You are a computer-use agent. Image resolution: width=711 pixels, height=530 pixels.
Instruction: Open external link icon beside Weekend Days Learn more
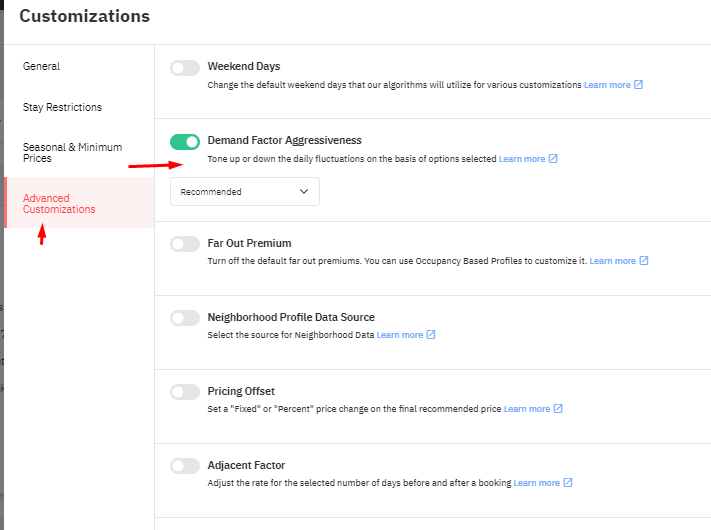click(638, 85)
